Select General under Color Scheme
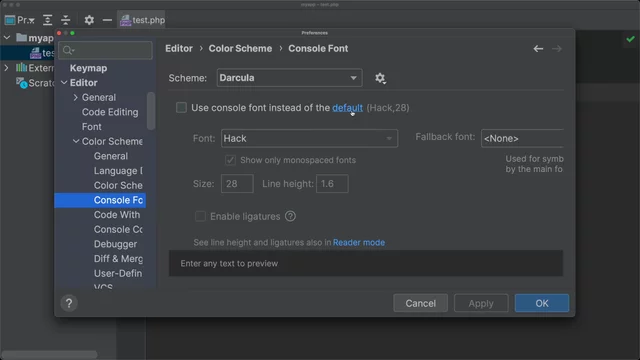The width and height of the screenshot is (640, 360). click(111, 156)
